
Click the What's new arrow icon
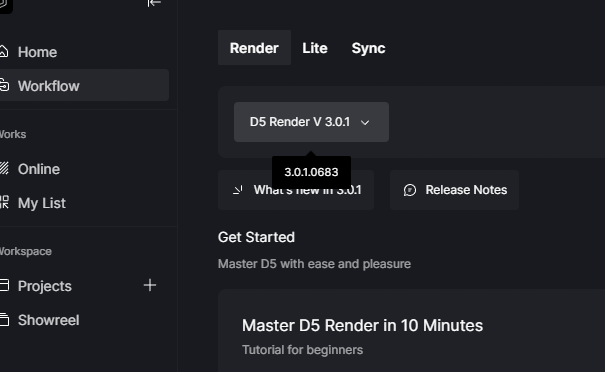[238, 190]
